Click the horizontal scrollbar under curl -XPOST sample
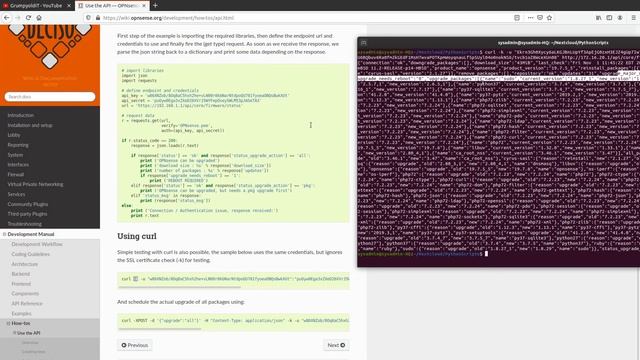Viewport: 640px width, 360px height. point(160,329)
